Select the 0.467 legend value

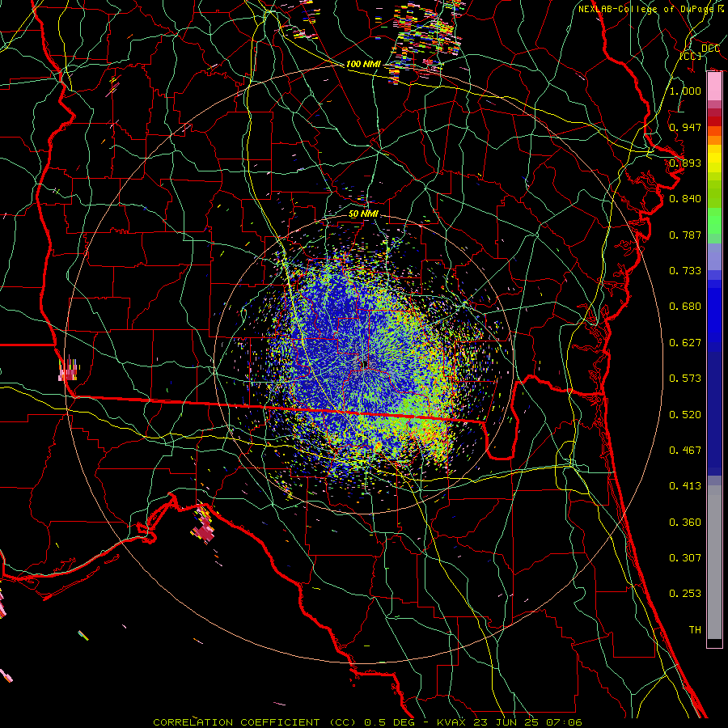tap(685, 451)
